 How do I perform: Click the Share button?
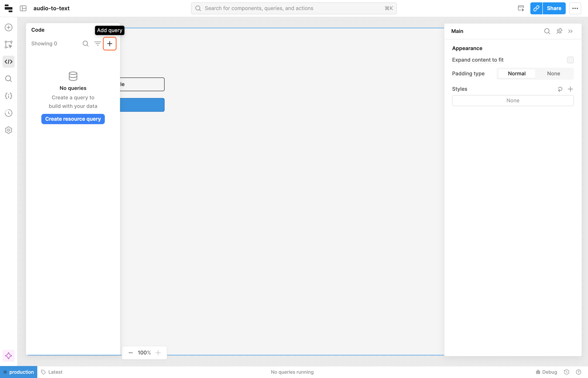coord(554,8)
